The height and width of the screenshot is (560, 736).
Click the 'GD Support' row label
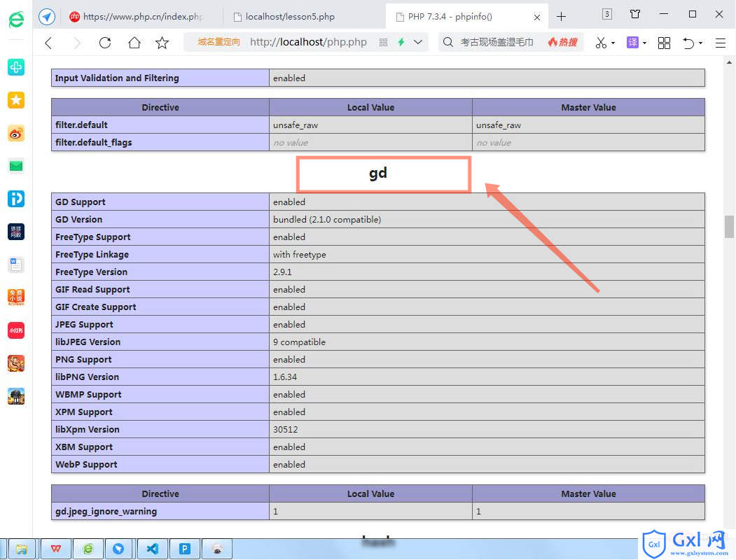pos(81,202)
